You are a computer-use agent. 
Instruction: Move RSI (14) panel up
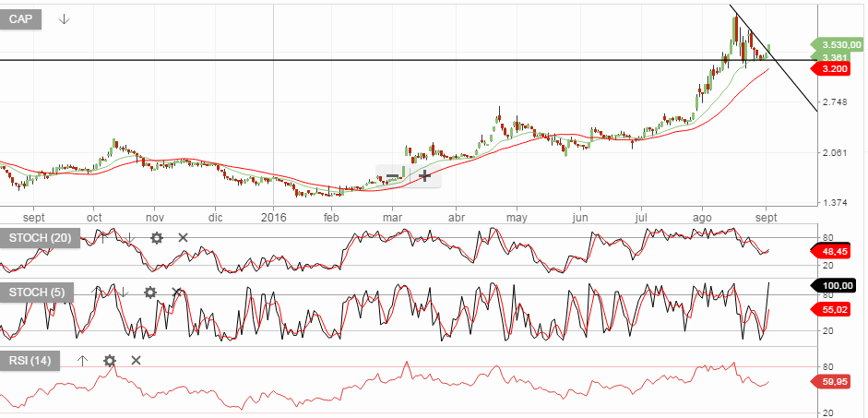point(82,360)
